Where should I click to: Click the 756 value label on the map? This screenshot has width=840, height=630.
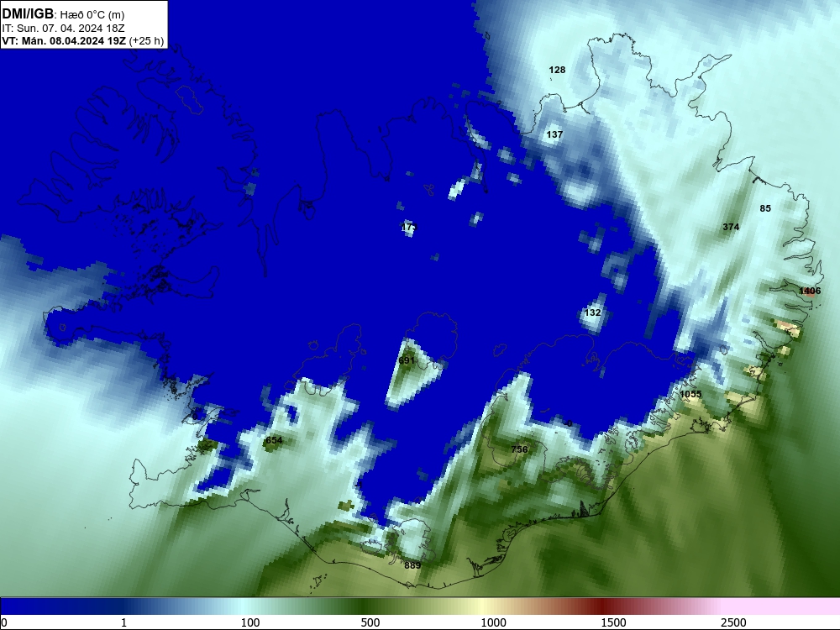tap(520, 449)
